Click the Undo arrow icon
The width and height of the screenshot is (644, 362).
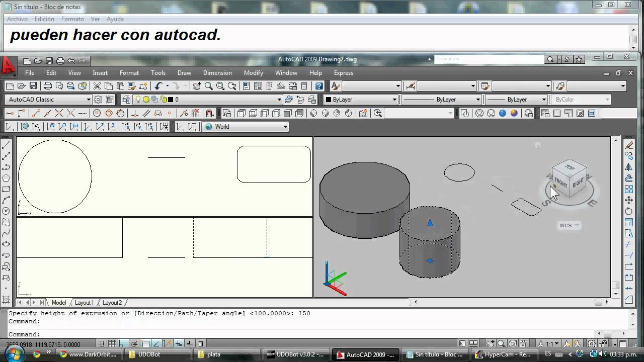(x=158, y=86)
